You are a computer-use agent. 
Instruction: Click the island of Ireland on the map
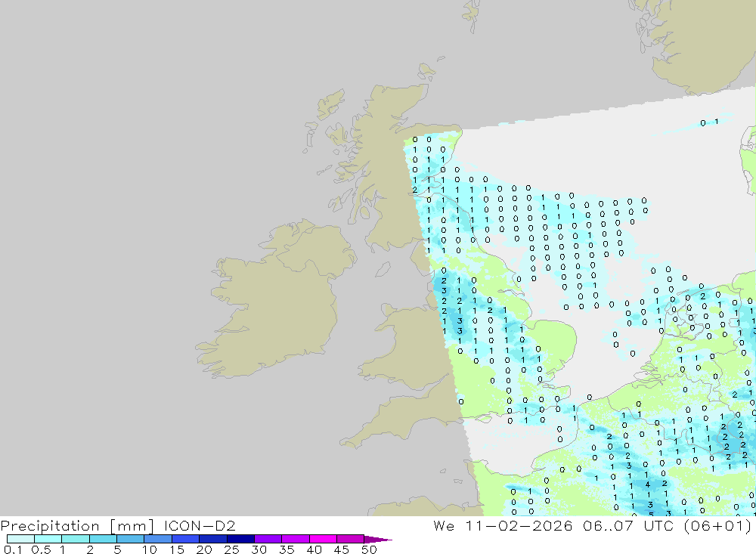pyautogui.click(x=275, y=299)
